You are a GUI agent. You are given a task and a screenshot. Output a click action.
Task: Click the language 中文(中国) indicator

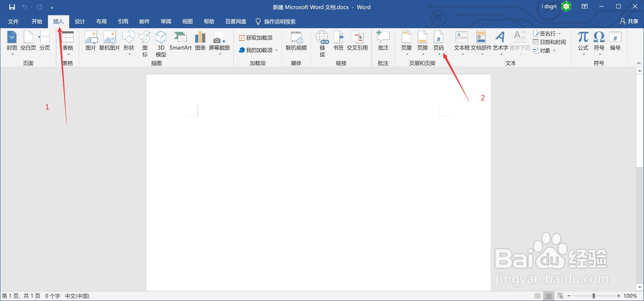pos(77,296)
